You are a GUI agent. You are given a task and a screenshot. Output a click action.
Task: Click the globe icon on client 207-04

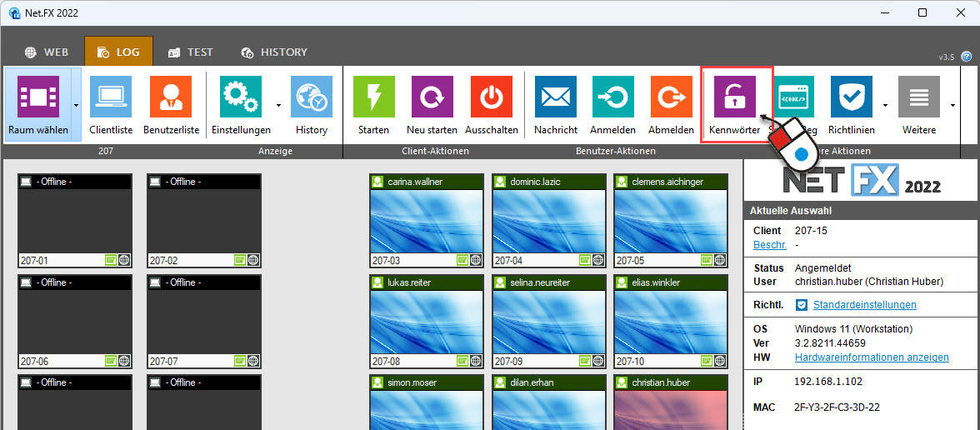pos(598,259)
